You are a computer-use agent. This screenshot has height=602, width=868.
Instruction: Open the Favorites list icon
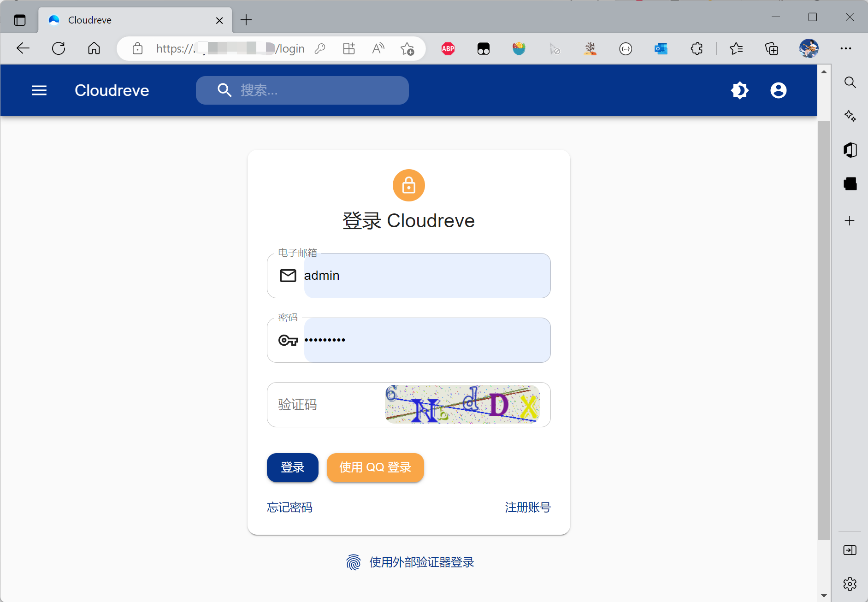click(x=736, y=48)
